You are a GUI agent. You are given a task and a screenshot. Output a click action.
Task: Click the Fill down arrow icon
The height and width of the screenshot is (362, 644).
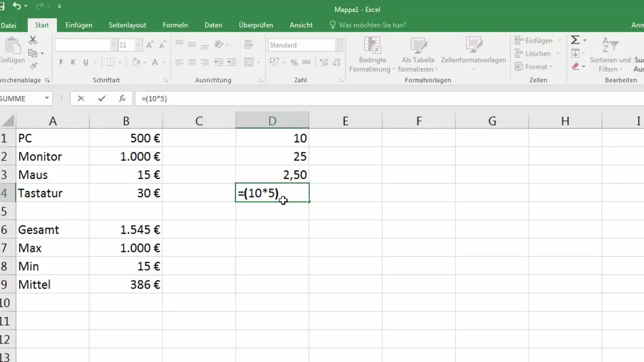[576, 53]
